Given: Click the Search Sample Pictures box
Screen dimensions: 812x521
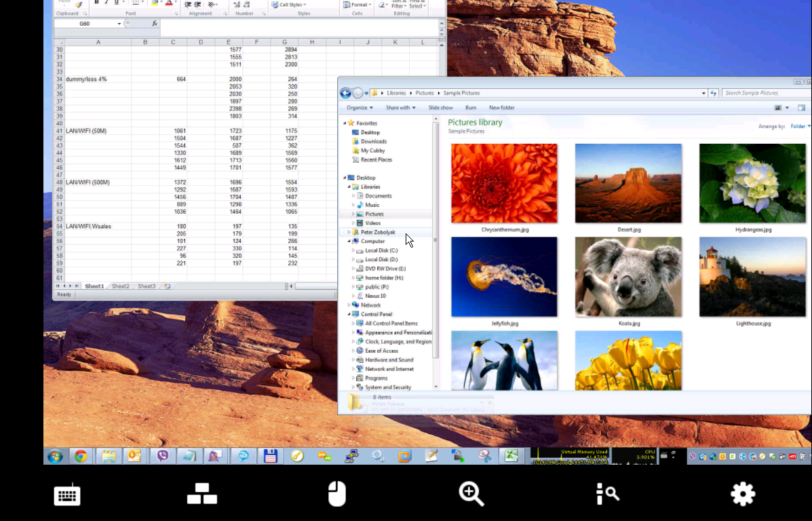Looking at the screenshot, I should 765,93.
